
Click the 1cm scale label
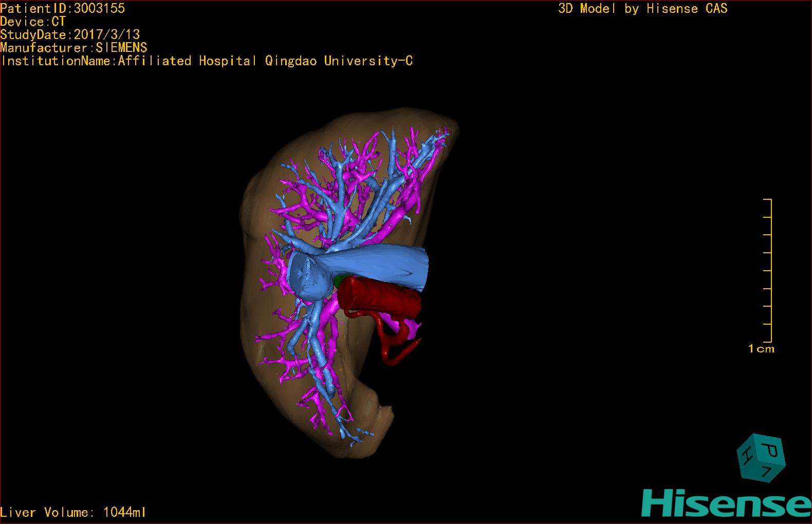[761, 349]
